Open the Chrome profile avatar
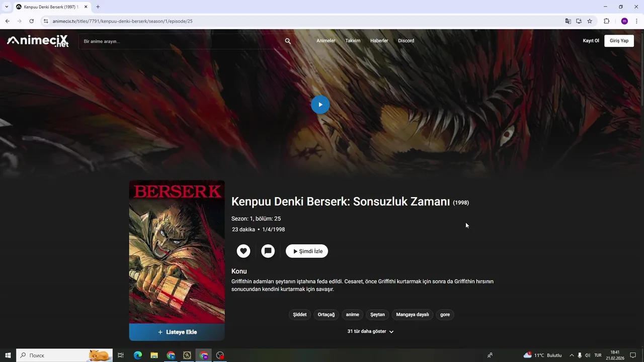This screenshot has width=644, height=362. [624, 21]
